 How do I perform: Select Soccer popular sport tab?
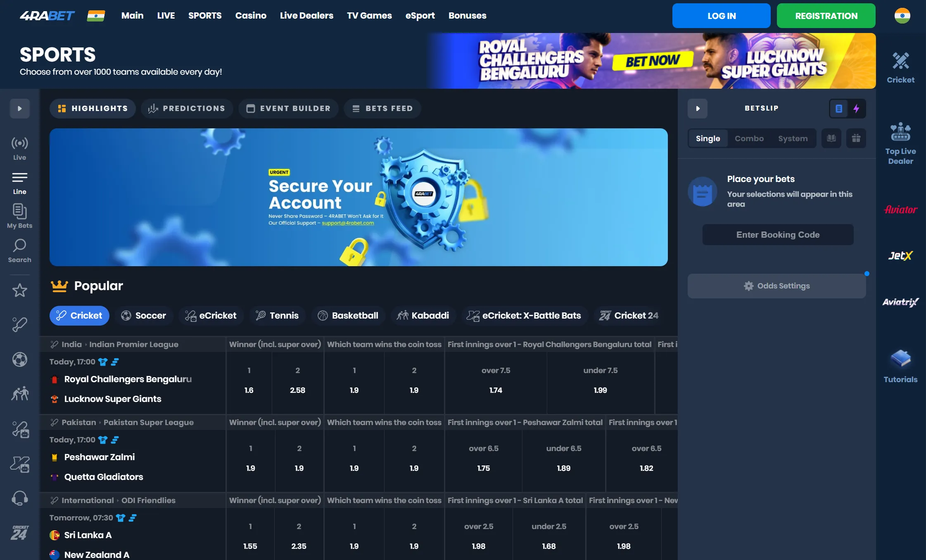[143, 316]
